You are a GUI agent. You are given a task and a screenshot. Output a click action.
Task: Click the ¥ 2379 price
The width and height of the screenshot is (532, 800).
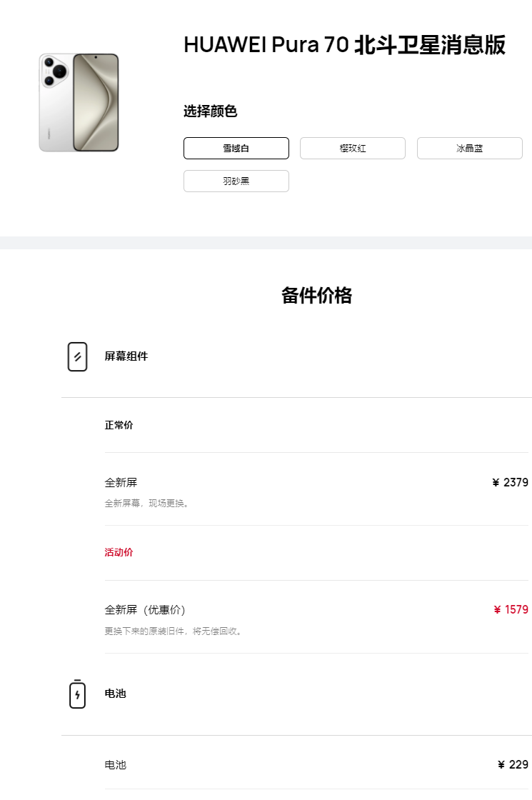point(510,482)
